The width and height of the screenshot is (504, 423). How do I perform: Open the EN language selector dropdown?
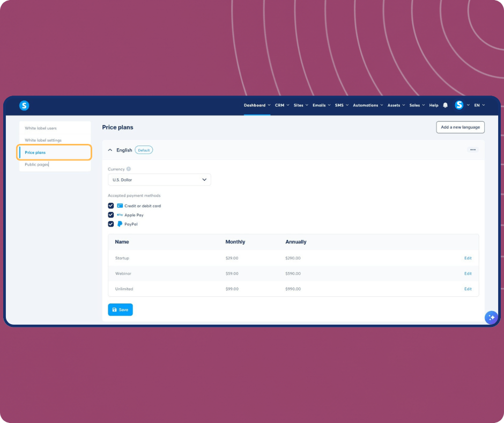pyautogui.click(x=479, y=105)
